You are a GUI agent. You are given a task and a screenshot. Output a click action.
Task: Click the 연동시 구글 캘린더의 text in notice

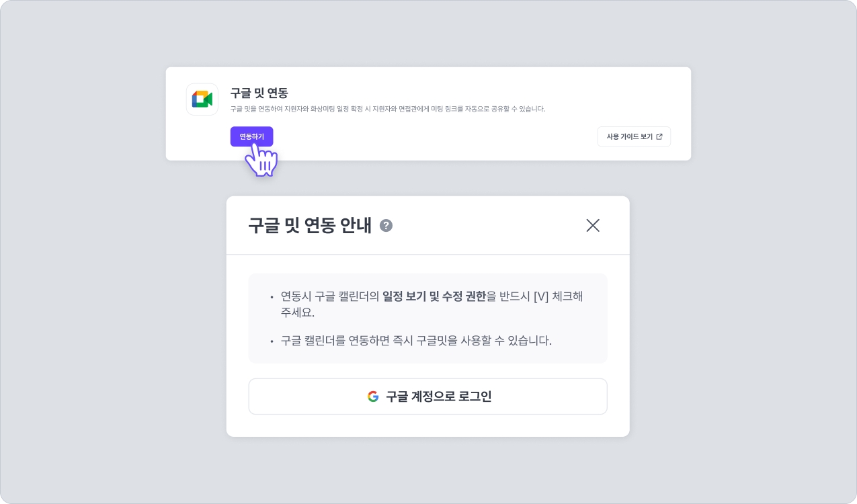pyautogui.click(x=329, y=296)
